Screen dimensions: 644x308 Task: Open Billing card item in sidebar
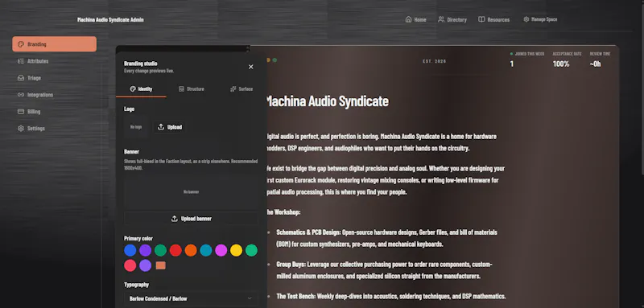[54, 112]
